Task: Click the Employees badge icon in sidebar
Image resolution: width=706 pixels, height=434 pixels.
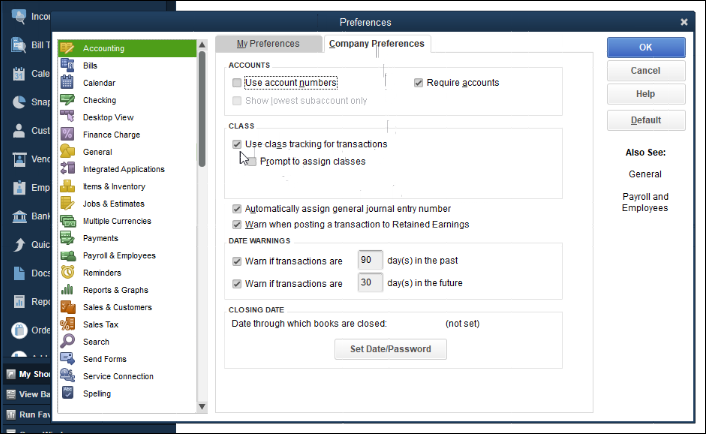Action: click(x=19, y=187)
